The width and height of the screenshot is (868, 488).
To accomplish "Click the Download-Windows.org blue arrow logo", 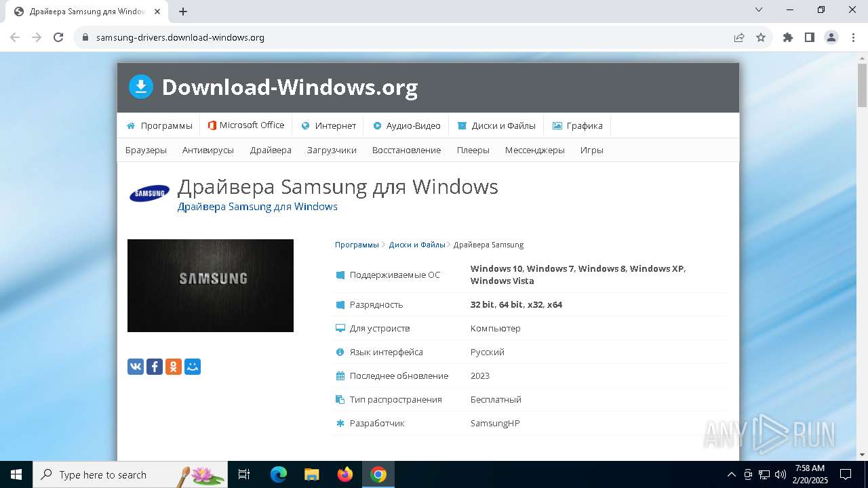I will [141, 87].
